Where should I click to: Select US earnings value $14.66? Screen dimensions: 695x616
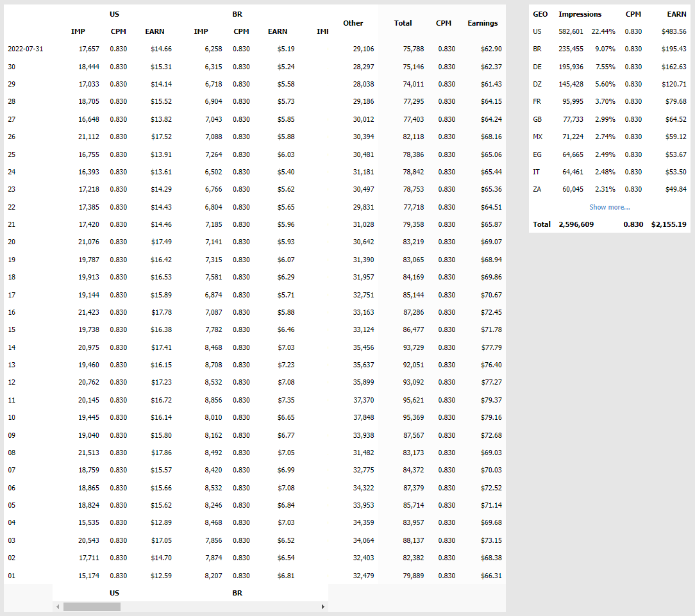point(161,49)
